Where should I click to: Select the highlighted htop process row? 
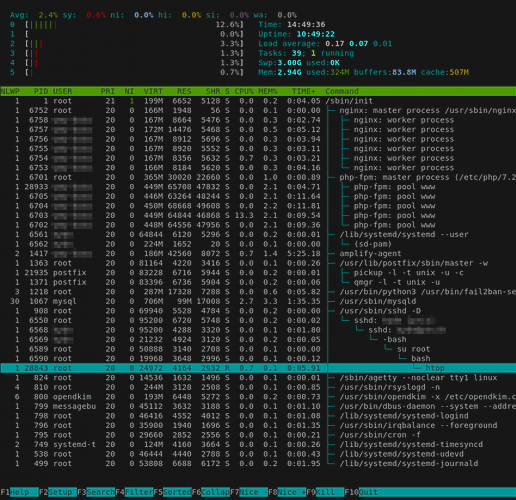pyautogui.click(x=258, y=368)
